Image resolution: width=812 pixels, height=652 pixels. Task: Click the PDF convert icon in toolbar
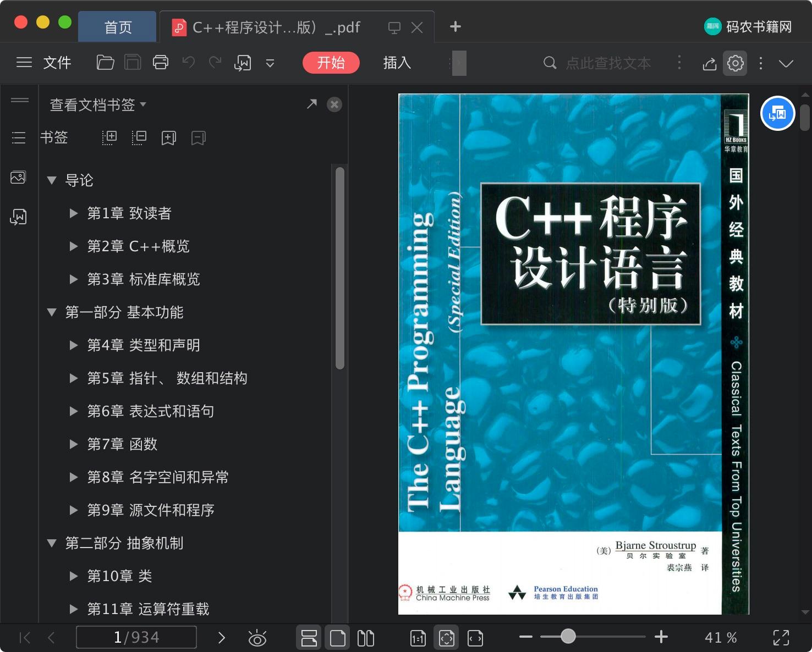click(243, 63)
